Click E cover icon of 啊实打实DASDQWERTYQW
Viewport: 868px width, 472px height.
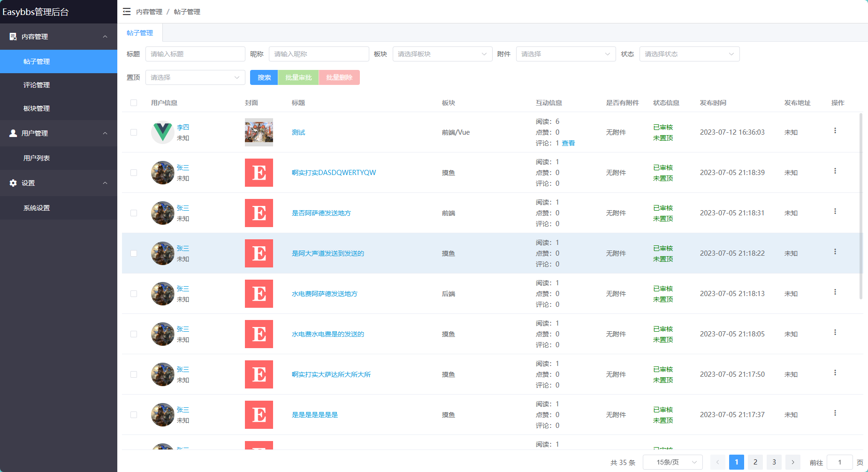tap(259, 173)
